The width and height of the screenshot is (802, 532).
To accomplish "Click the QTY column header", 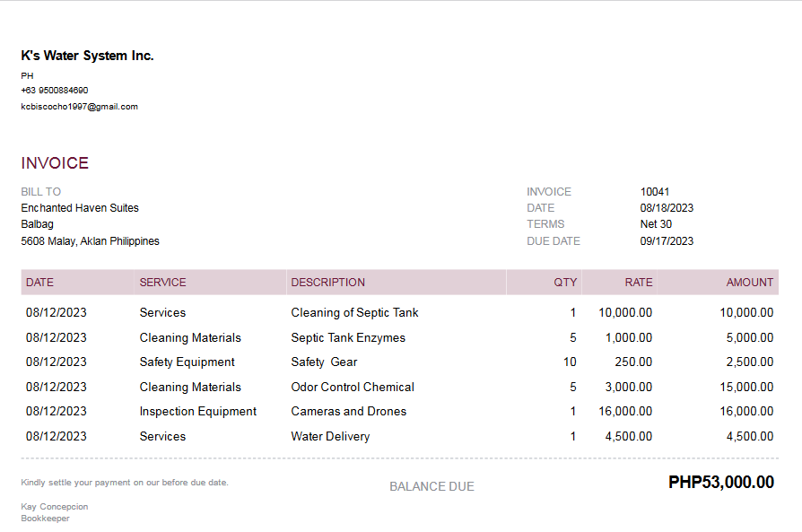I will [565, 283].
